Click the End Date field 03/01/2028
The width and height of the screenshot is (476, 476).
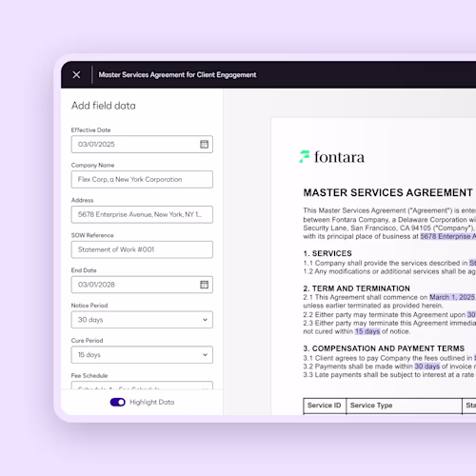[x=142, y=285]
